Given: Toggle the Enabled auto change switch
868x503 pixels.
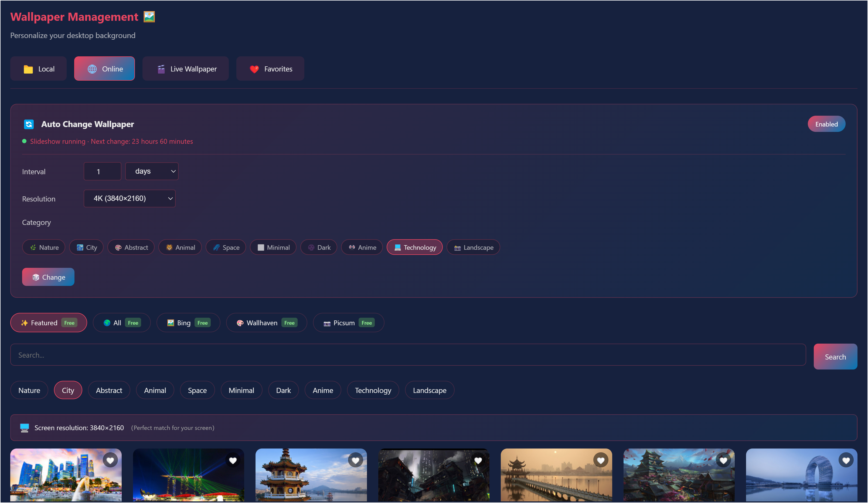Looking at the screenshot, I should 826,124.
